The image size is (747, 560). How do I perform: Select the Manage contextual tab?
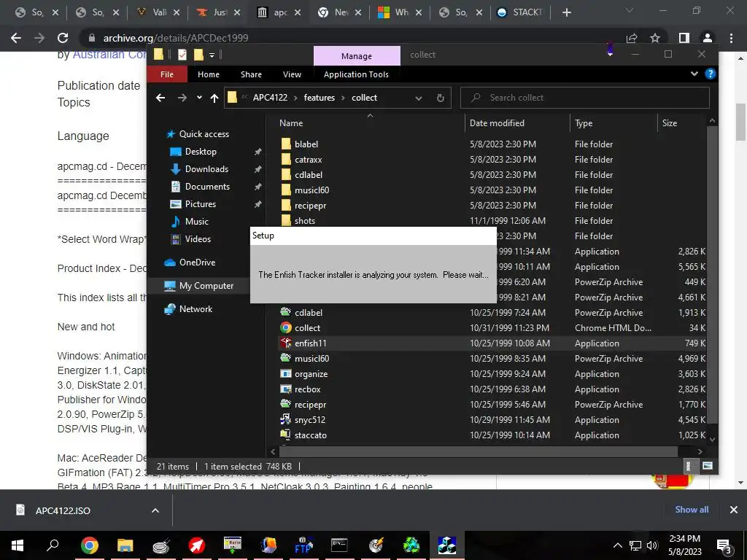pyautogui.click(x=356, y=55)
